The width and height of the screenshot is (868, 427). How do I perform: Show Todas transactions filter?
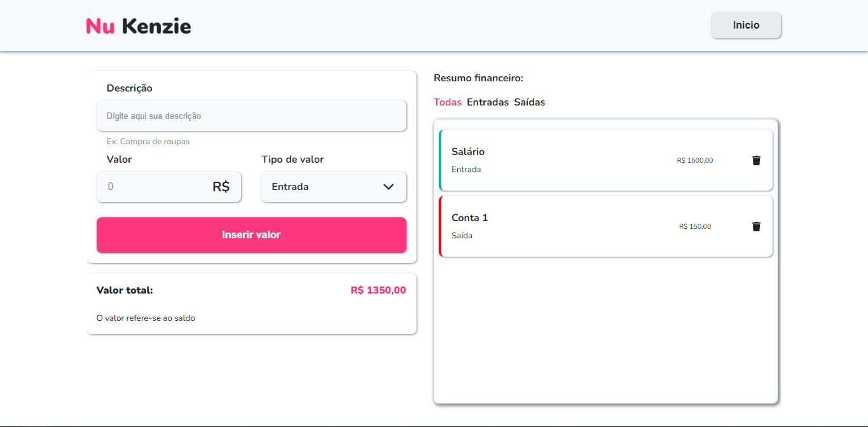[x=448, y=102]
